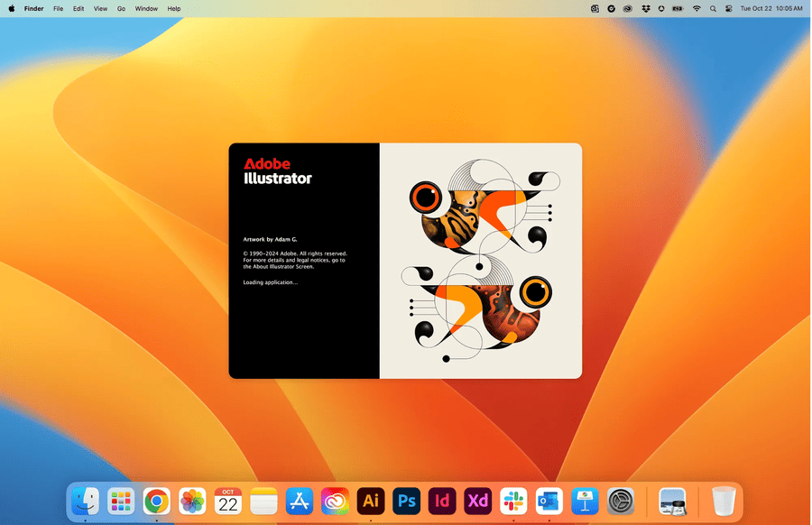This screenshot has width=812, height=525.
Task: Open the Adobe Creative Cloud app
Action: (x=335, y=501)
